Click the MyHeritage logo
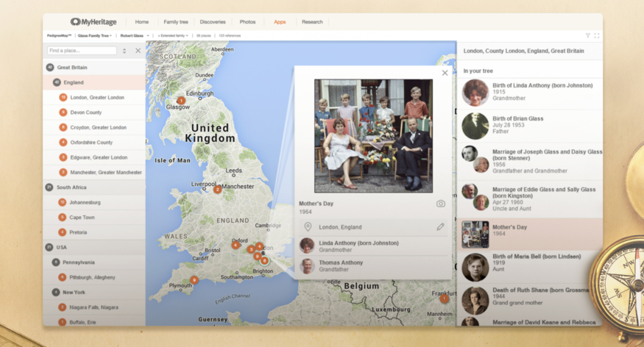The height and width of the screenshot is (347, 644). point(93,22)
